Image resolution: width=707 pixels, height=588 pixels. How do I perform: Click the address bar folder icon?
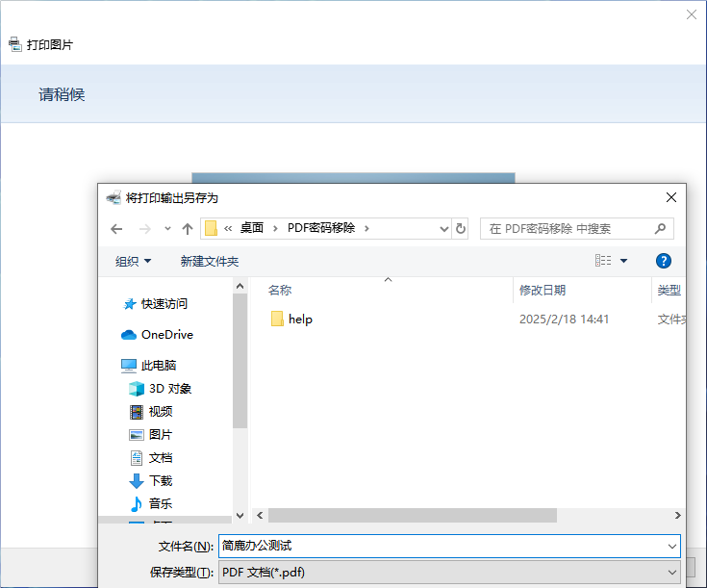pyautogui.click(x=211, y=228)
